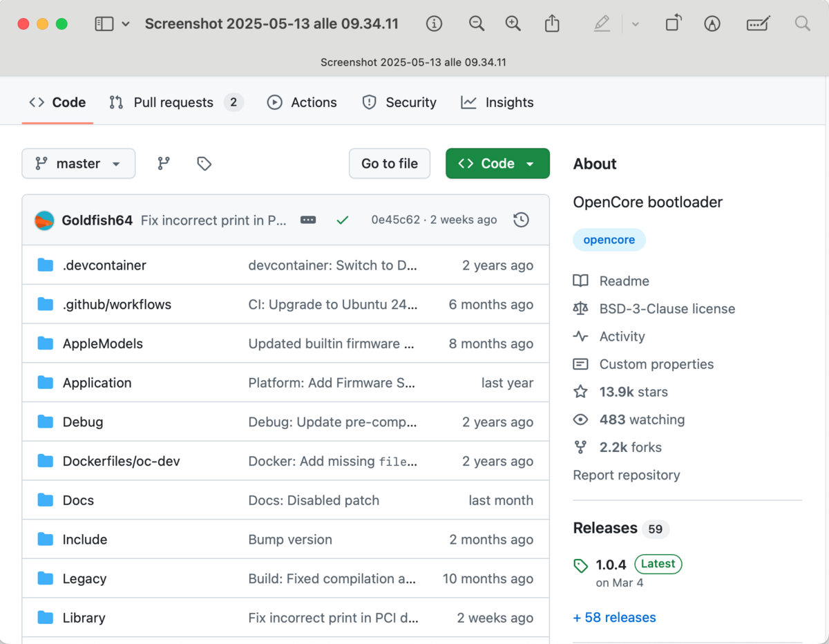Open the Activity link
829x644 pixels.
point(622,337)
